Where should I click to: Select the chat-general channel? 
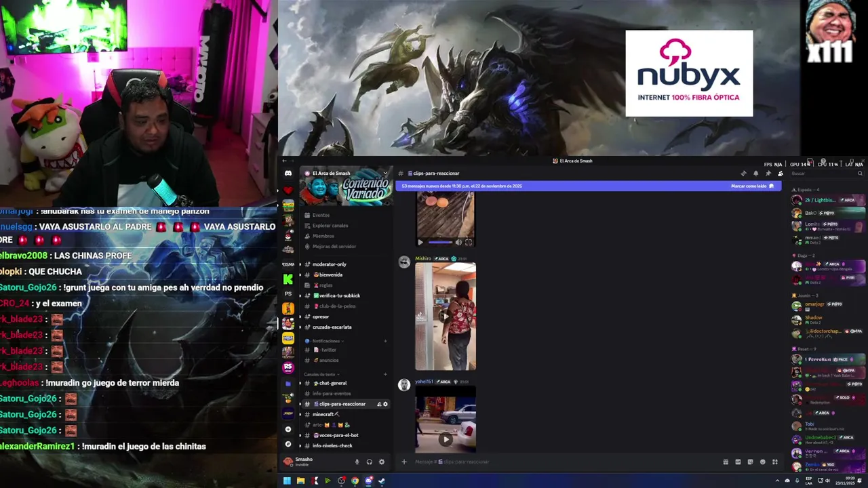pyautogui.click(x=345, y=383)
